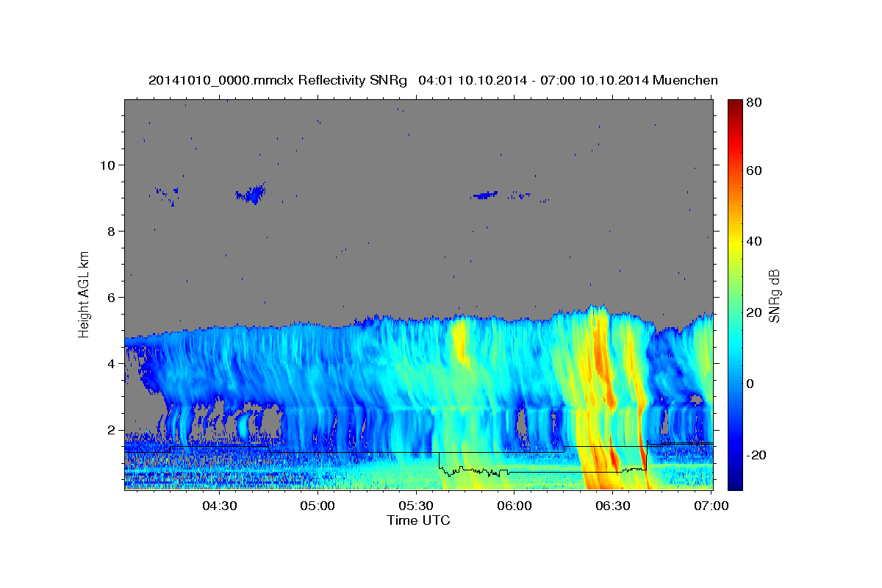Click the colorbar value 40
Image resolution: width=882 pixels, height=588 pixels.
point(753,241)
